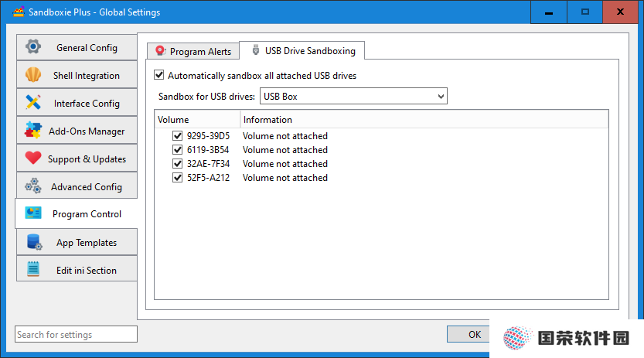The height and width of the screenshot is (358, 644).
Task: Uncheck volume 9295-39D5
Action: [x=178, y=135]
